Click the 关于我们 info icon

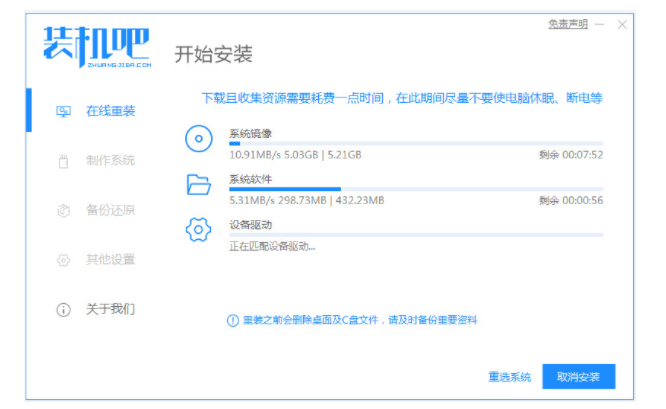click(x=63, y=310)
